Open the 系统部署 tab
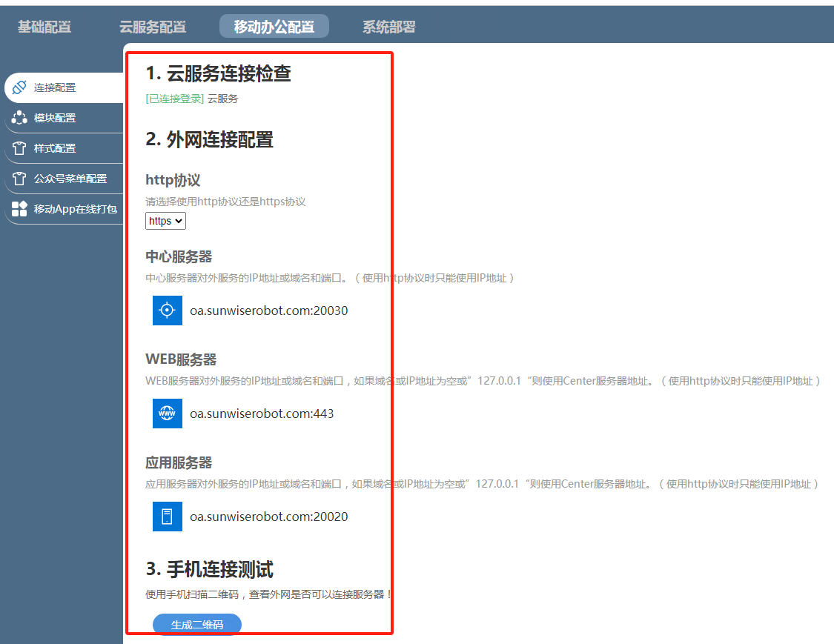 tap(388, 27)
